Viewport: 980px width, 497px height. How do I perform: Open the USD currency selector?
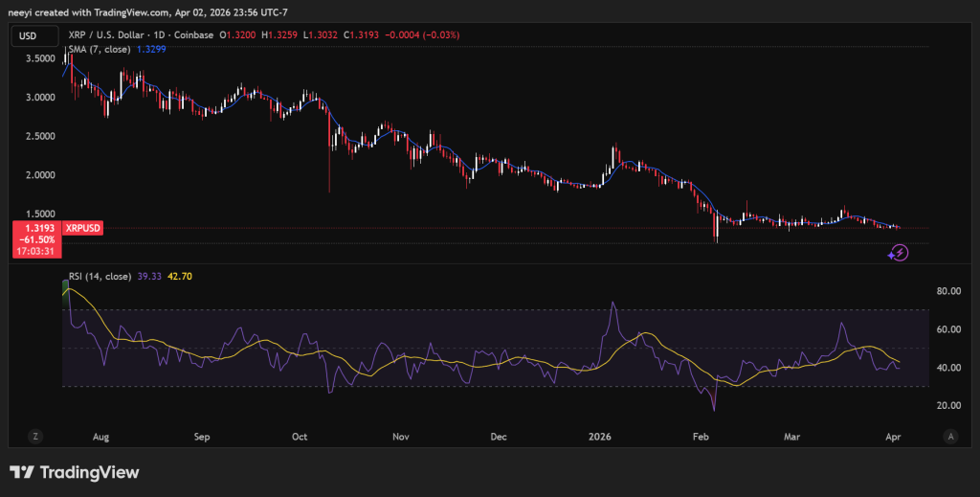coord(31,36)
